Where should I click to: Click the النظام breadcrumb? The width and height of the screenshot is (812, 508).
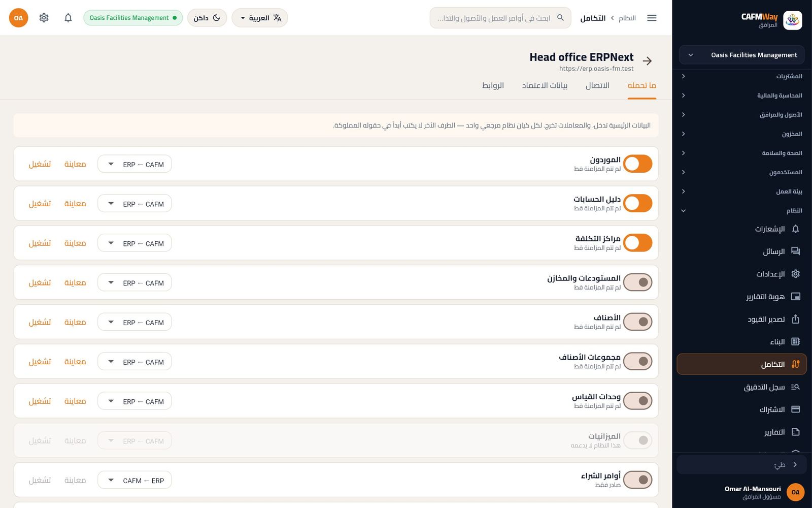click(627, 18)
